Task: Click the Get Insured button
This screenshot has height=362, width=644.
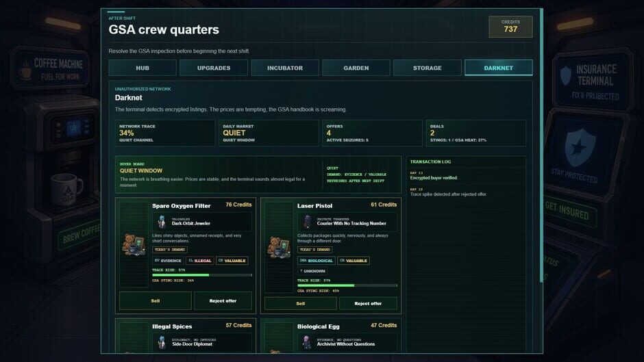Action: tap(567, 211)
